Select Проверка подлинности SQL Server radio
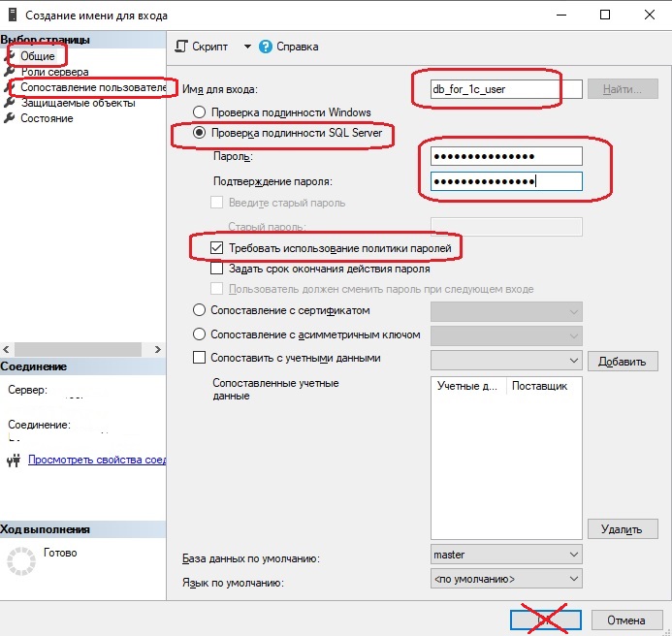Screen dimensions: 672x636 click(x=199, y=133)
